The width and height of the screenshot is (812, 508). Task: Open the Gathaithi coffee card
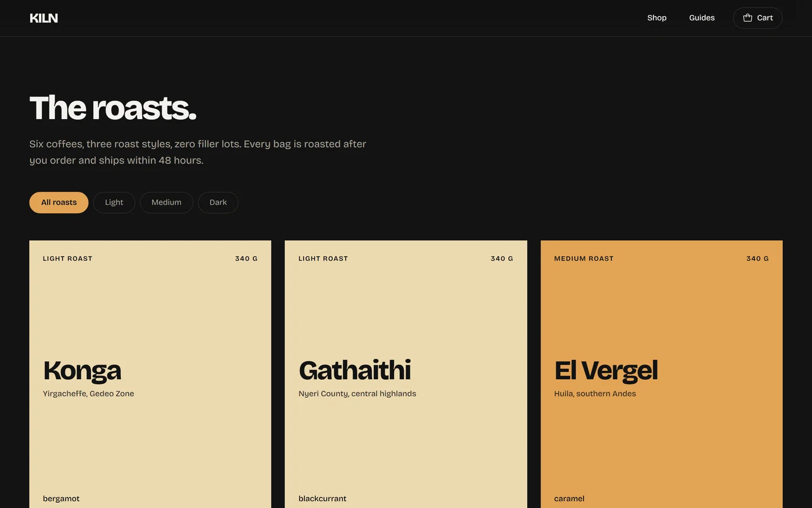406,374
